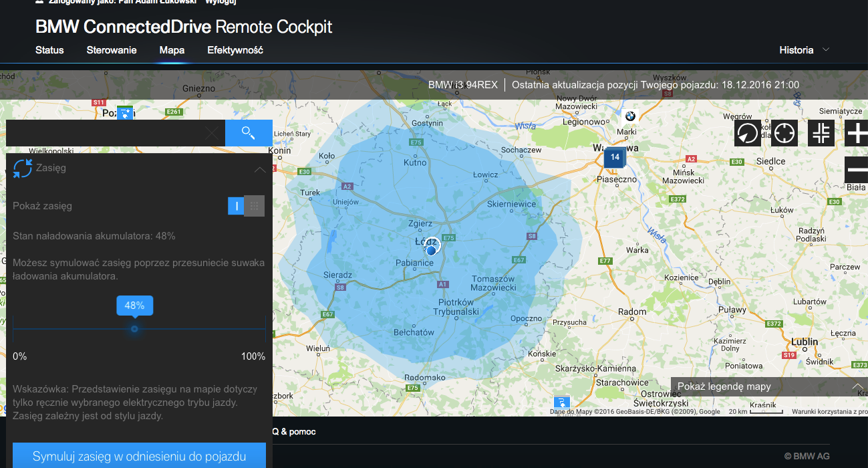
Task: Click the Skierniewice label on the map
Action: tap(512, 204)
